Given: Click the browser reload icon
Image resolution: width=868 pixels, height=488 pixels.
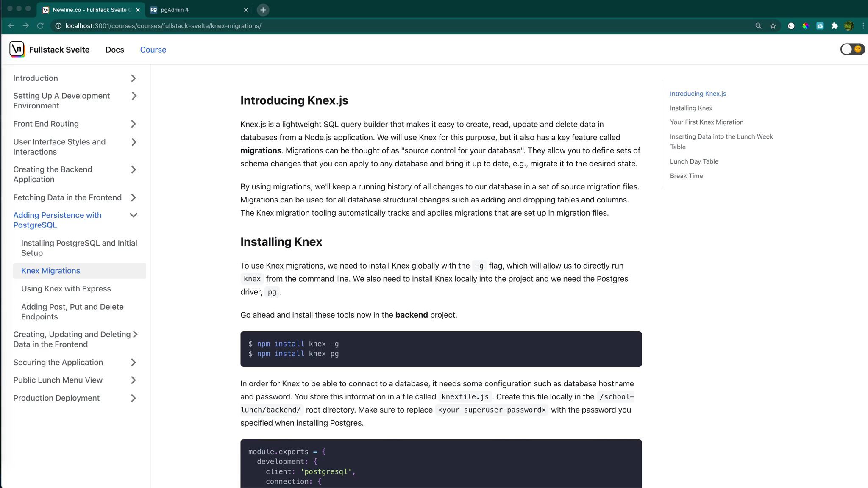Looking at the screenshot, I should (40, 25).
